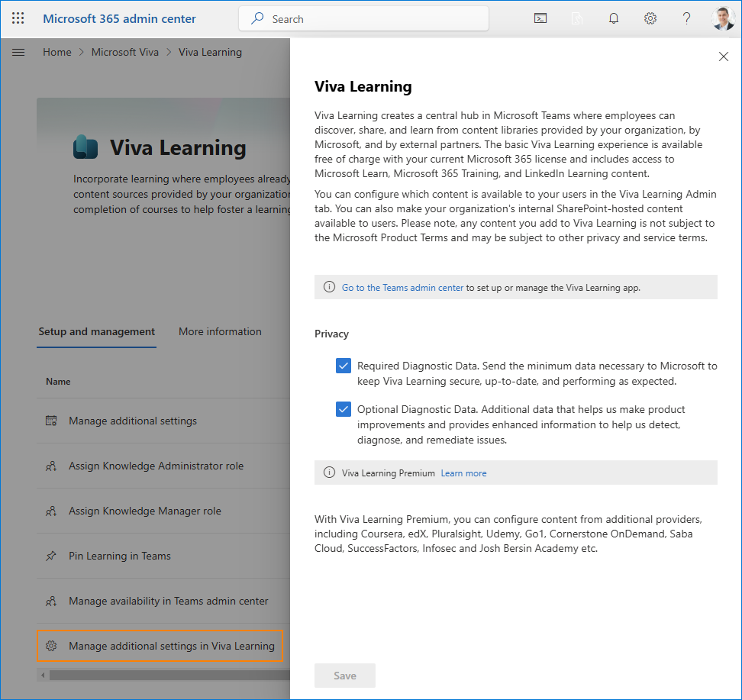The image size is (742, 700).
Task: Click the pin icon beside Pin Learning in Teams
Action: (x=51, y=556)
